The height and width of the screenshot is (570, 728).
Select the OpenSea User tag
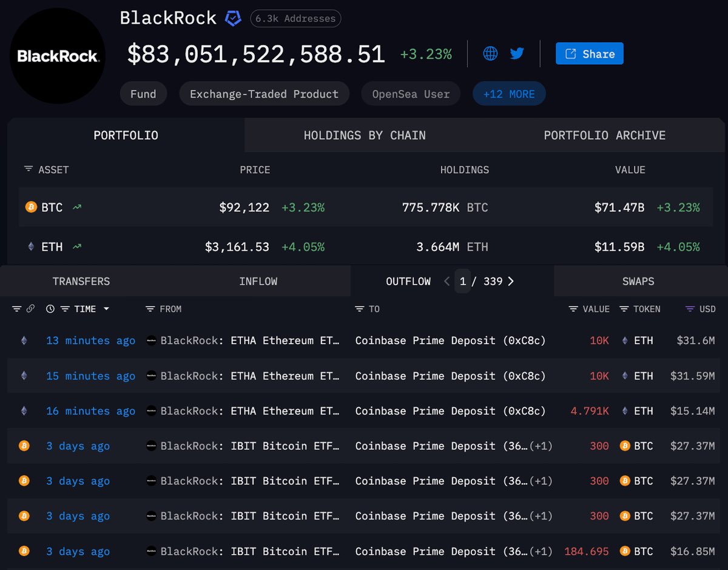click(411, 94)
